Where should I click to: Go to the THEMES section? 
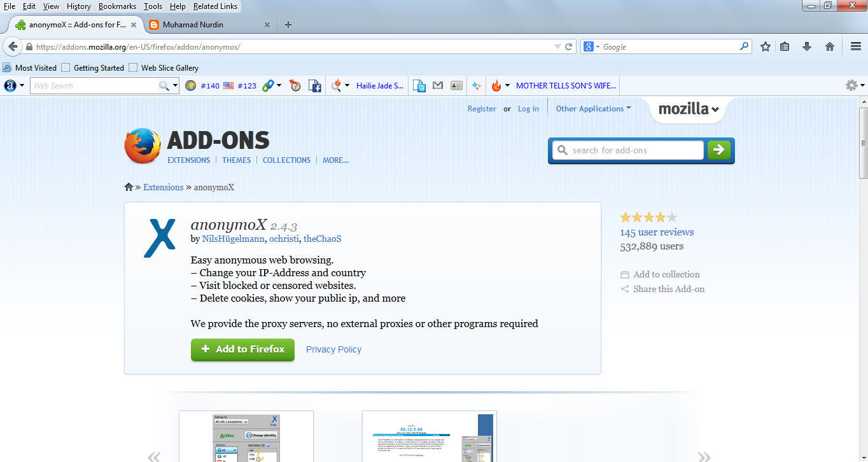tap(237, 160)
